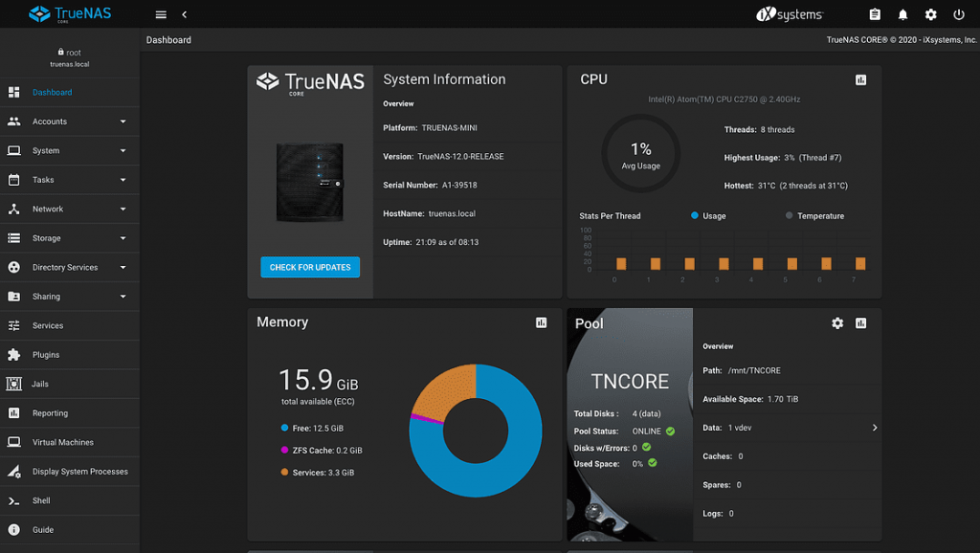980x553 pixels.
Task: Click the Services sliders icon
Action: coord(13,325)
